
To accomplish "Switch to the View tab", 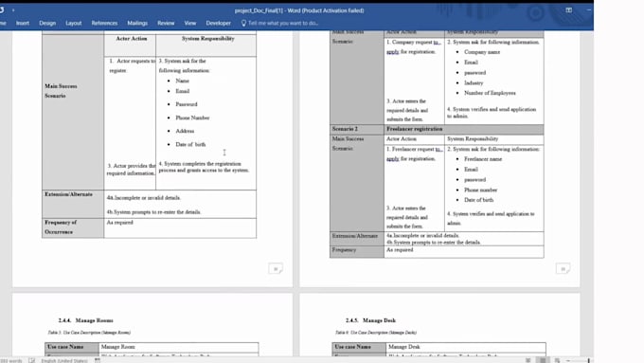I will (190, 23).
